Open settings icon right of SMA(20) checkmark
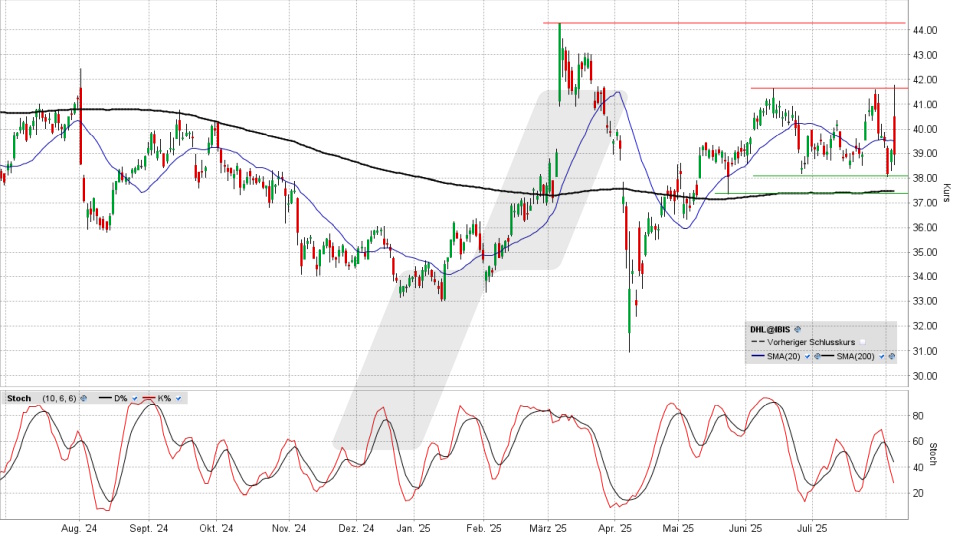Image resolution: width=960 pixels, height=540 pixels. (817, 356)
